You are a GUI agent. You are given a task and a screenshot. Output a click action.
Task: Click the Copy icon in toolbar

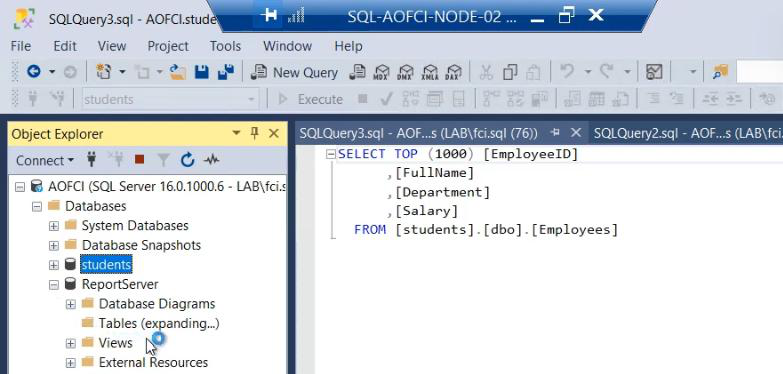coord(510,72)
